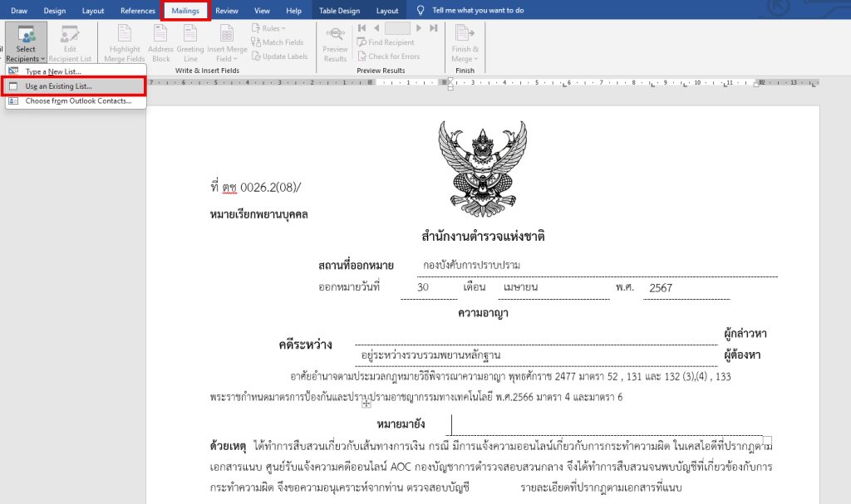
Task: Insert a Greeting Line
Action: coord(190,43)
